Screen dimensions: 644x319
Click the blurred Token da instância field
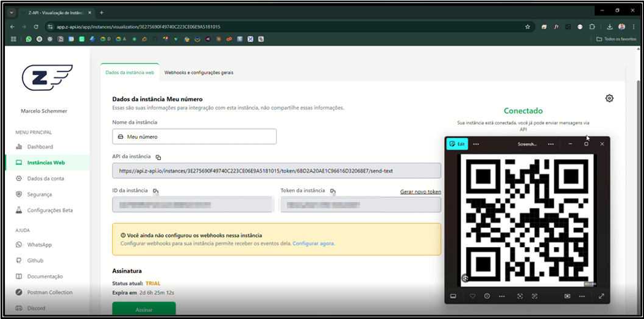[x=361, y=205]
